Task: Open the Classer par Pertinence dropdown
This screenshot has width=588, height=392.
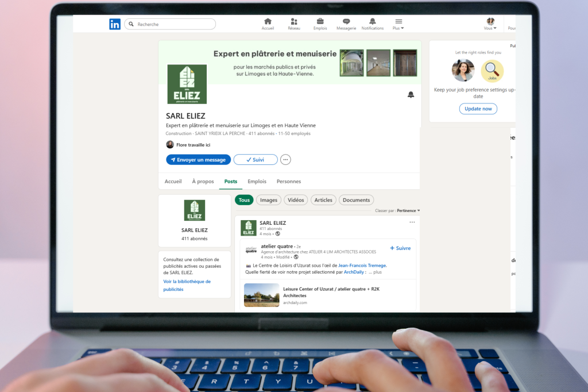Action: pos(408,210)
